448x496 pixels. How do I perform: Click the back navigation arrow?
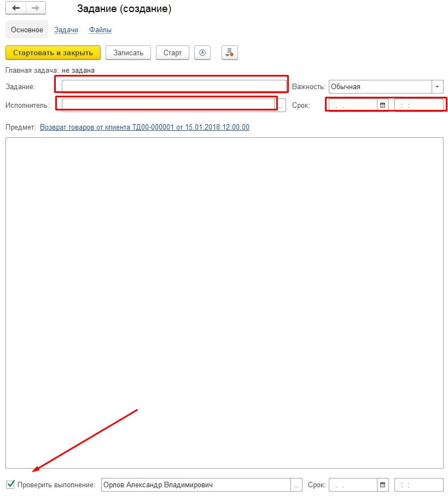(16, 8)
